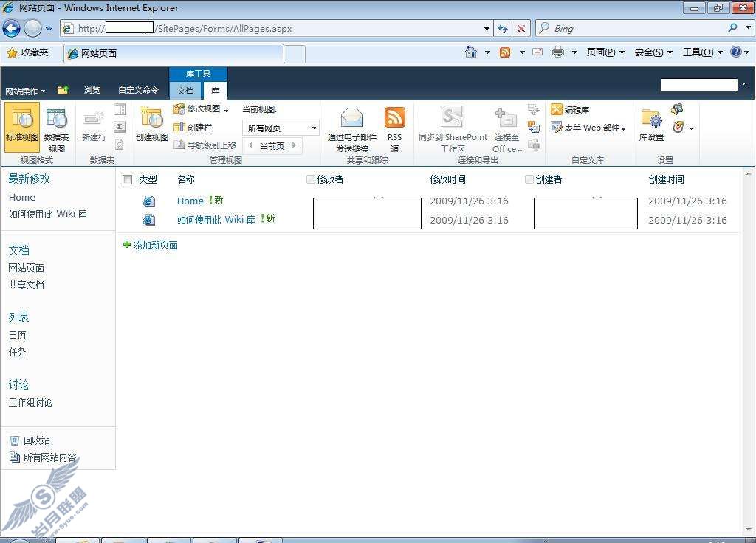Screen dimensions: 756x543
Task: Click 添加新页面 to add a page
Action: point(155,245)
